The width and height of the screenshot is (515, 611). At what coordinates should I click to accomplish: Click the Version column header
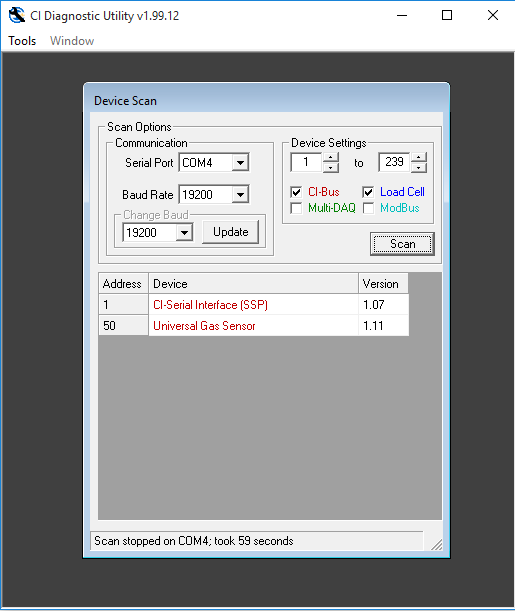383,283
